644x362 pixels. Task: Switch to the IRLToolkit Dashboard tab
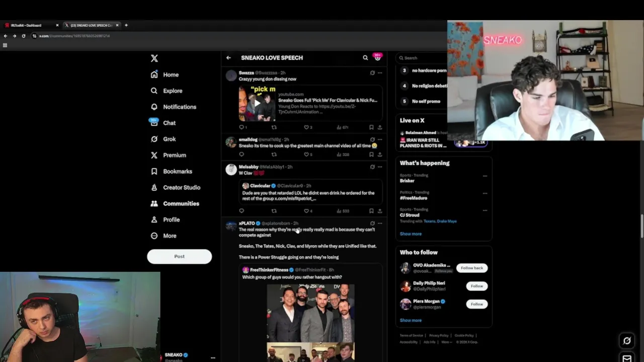click(30, 25)
